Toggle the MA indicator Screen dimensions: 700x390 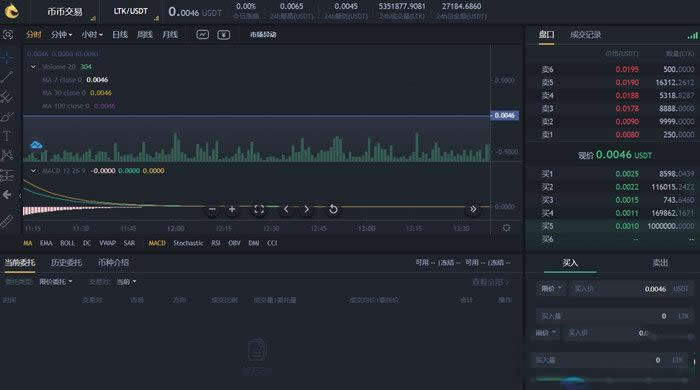[28, 243]
